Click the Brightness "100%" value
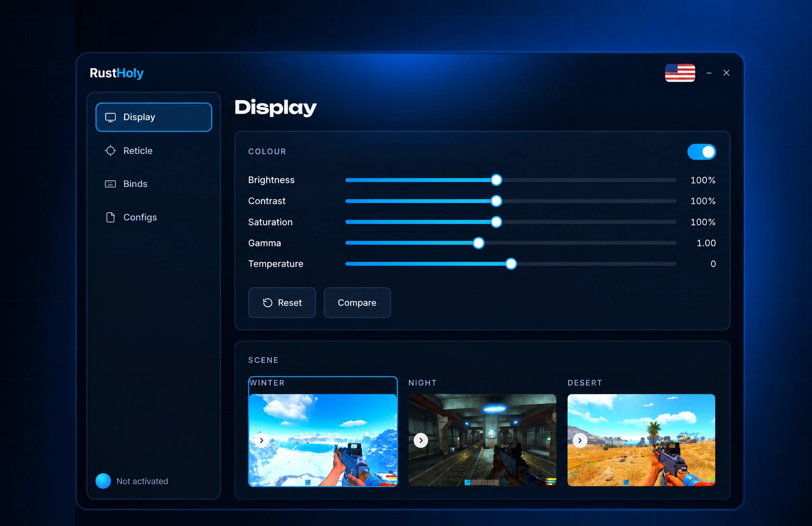812x526 pixels. pyautogui.click(x=703, y=180)
